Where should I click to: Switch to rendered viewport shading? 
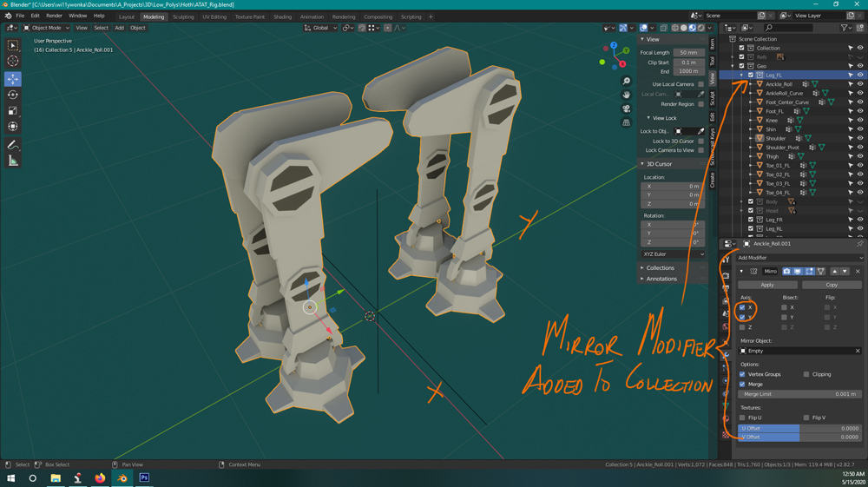700,28
